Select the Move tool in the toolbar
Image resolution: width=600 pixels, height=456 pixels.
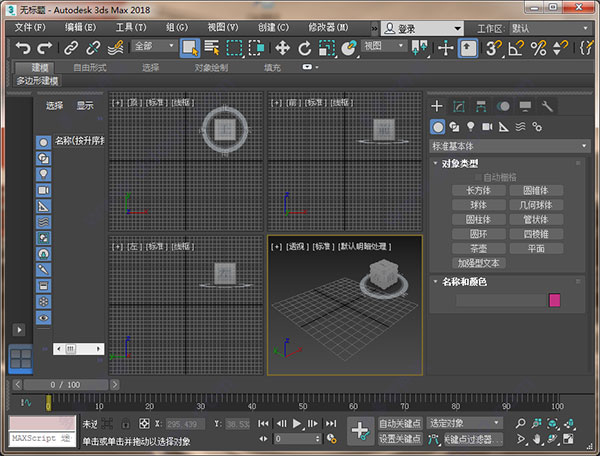282,47
